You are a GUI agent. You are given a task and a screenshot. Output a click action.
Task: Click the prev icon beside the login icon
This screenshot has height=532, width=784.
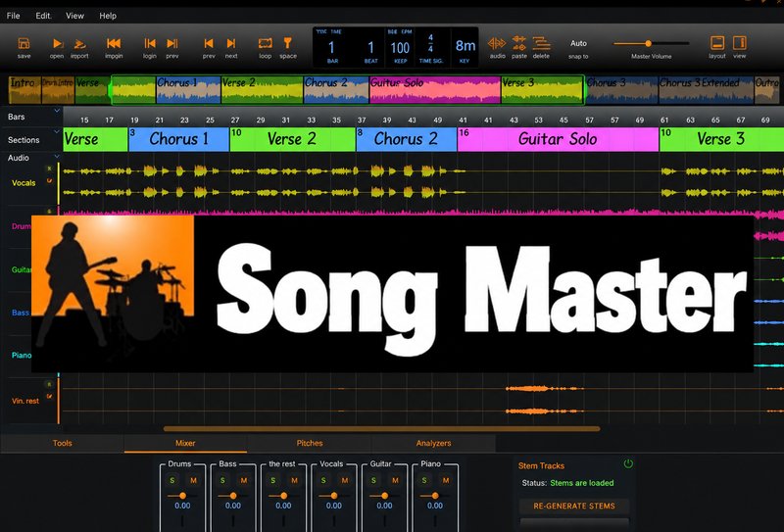tap(172, 43)
